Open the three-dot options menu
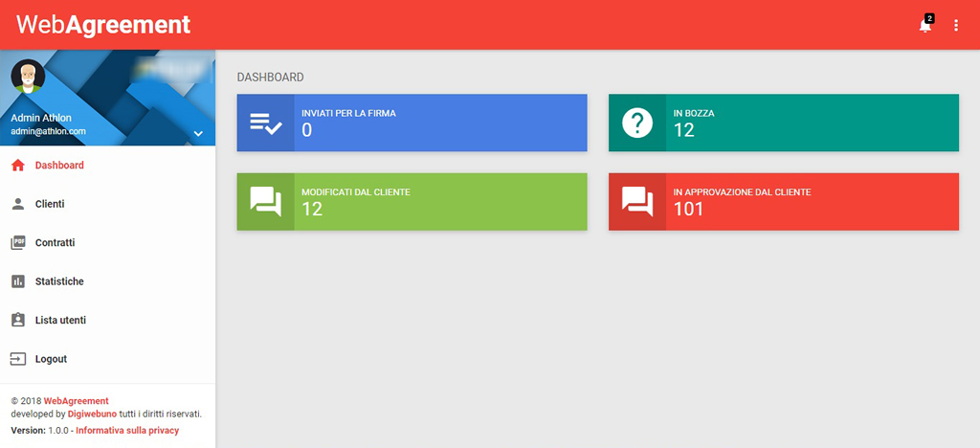 click(x=955, y=26)
